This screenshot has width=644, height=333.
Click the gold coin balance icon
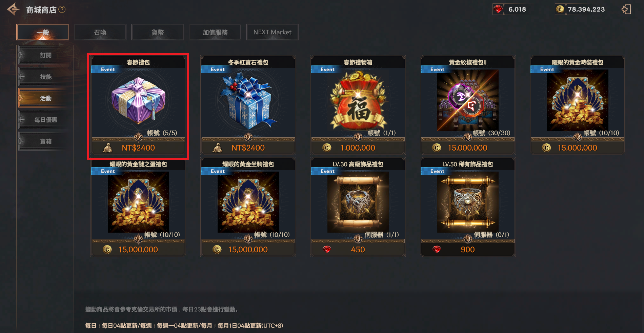click(x=560, y=9)
